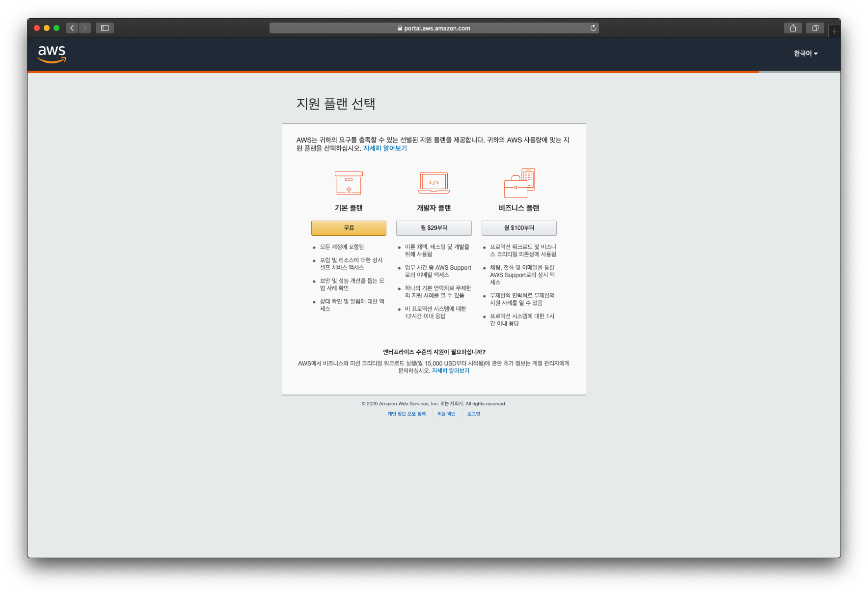Click the Developer plan laptop icon
868x594 pixels.
coord(434,183)
